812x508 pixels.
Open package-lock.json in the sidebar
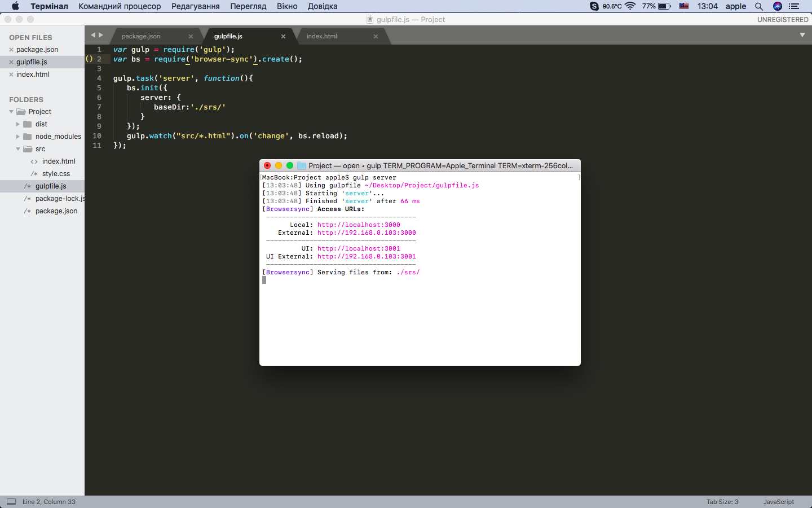coord(60,199)
